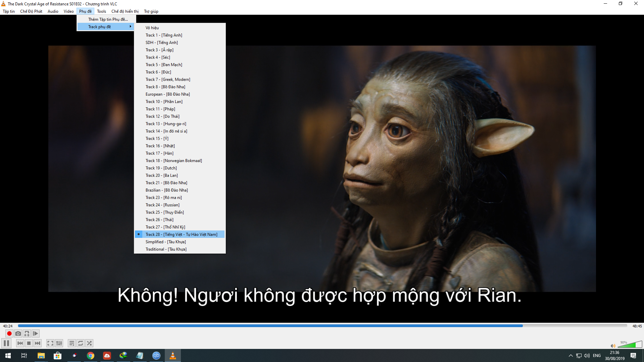This screenshot has width=644, height=362.
Task: Open File Explorer from the taskbar
Action: (x=41, y=356)
